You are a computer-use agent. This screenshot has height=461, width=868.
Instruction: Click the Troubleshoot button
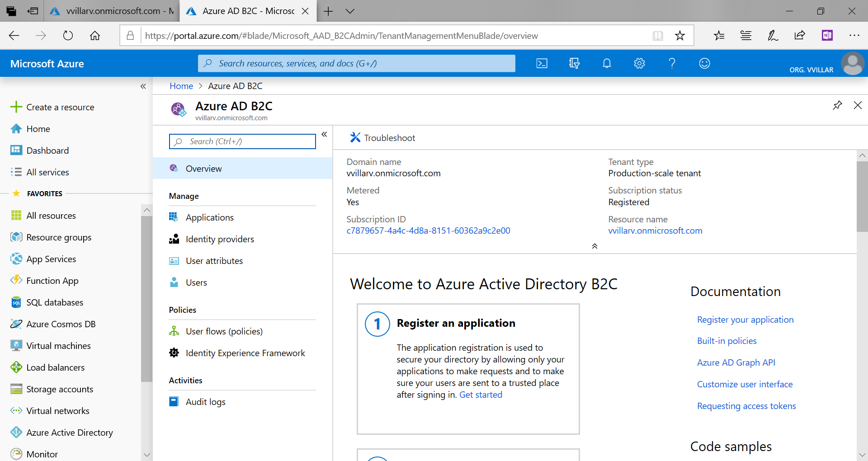click(x=382, y=138)
